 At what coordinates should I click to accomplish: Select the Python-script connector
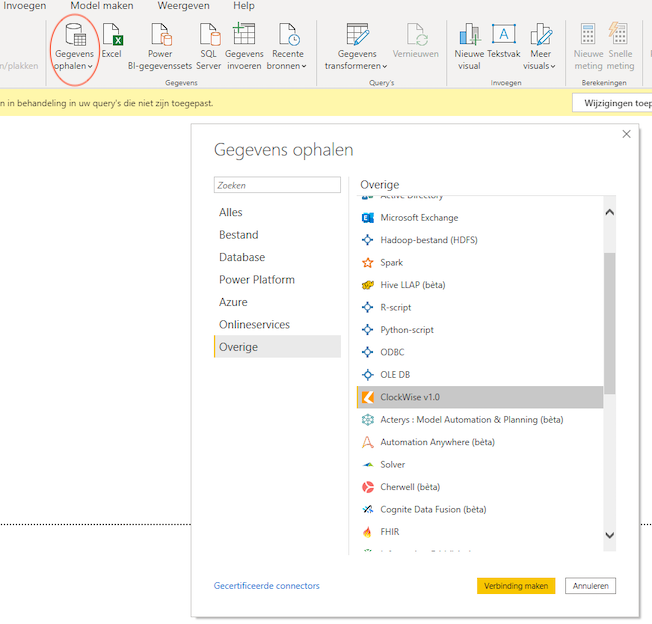point(480,330)
